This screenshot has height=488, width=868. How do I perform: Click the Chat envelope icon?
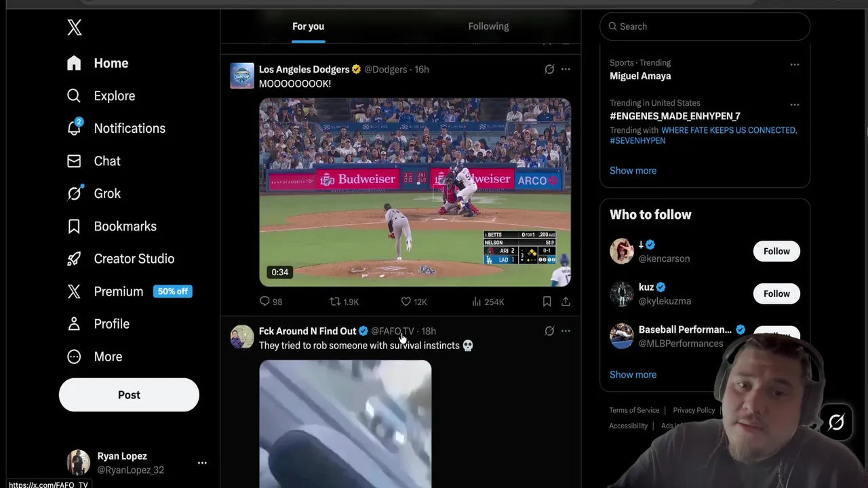pyautogui.click(x=74, y=161)
